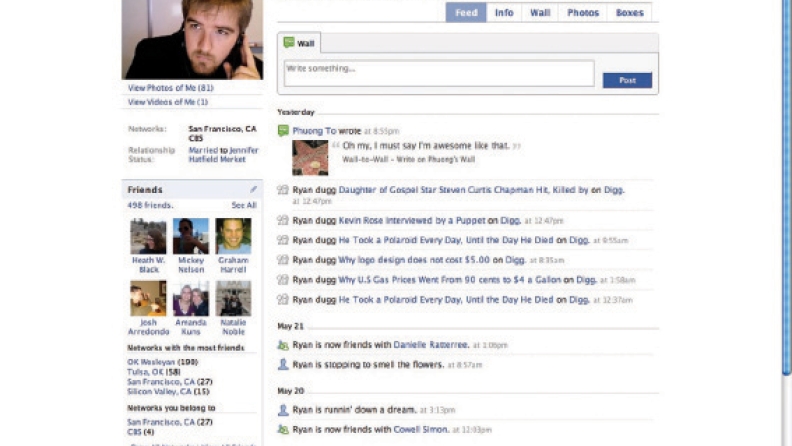The width and height of the screenshot is (792, 446).
Task: Open Why U.S Gas Prices Went From 90 cents link
Action: pos(449,280)
